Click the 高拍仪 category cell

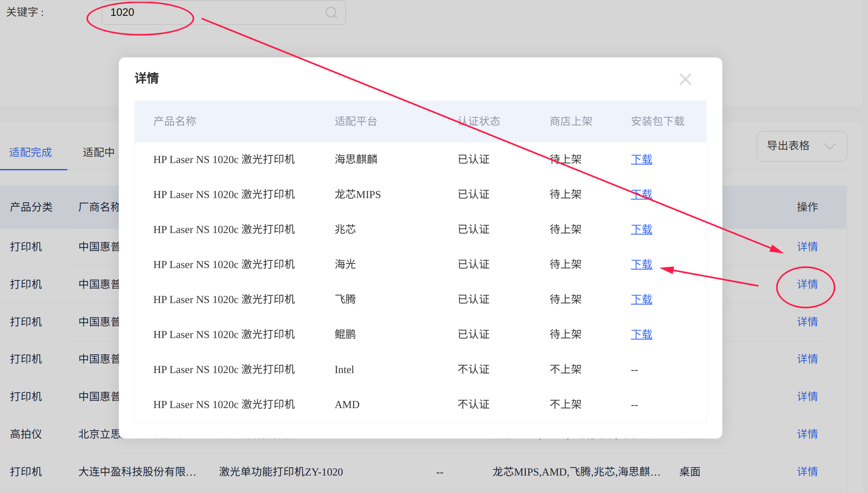click(26, 434)
